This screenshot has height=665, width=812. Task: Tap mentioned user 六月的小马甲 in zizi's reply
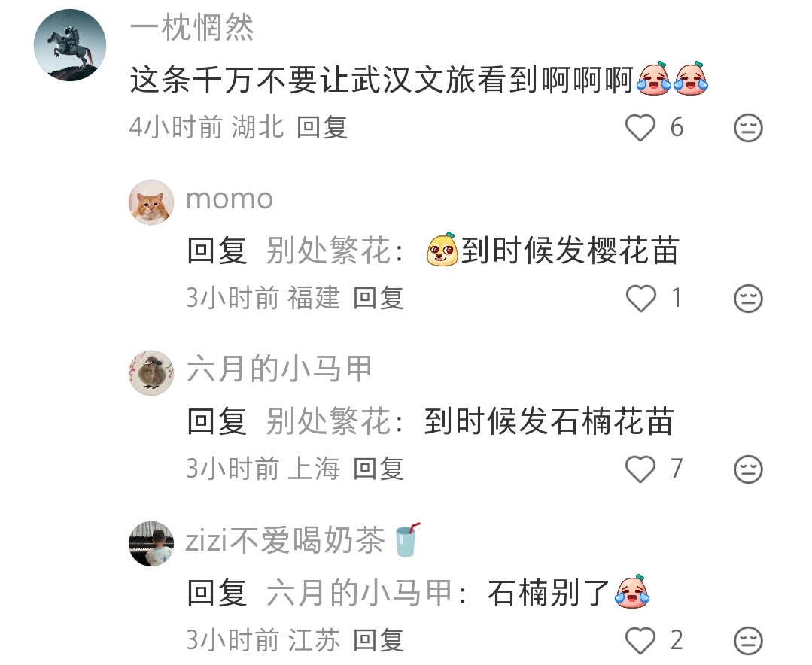click(360, 593)
